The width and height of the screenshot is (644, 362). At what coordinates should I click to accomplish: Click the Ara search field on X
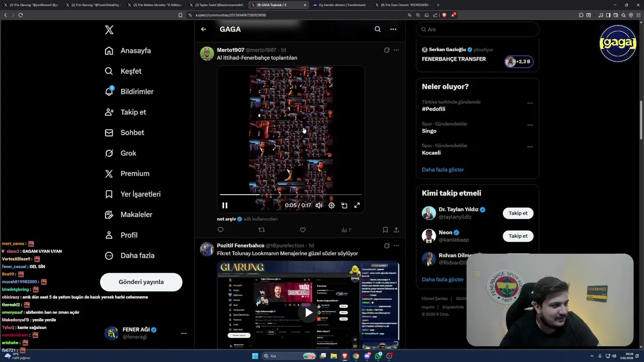[x=477, y=29]
